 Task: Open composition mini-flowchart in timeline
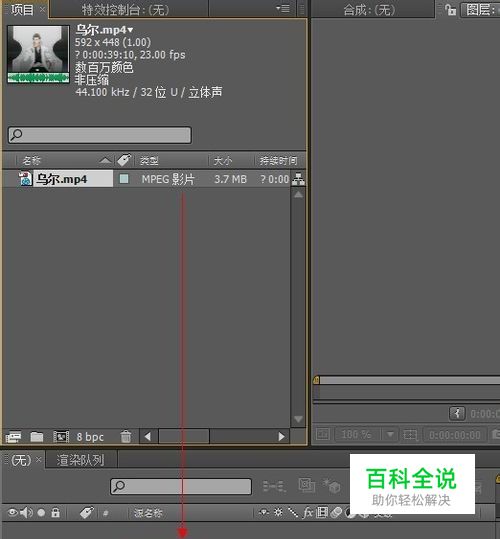coord(274,486)
